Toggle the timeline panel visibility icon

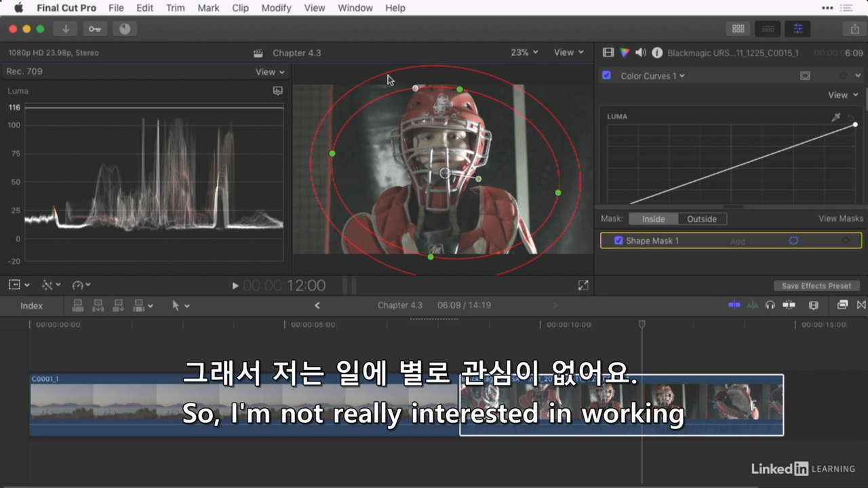pos(768,28)
